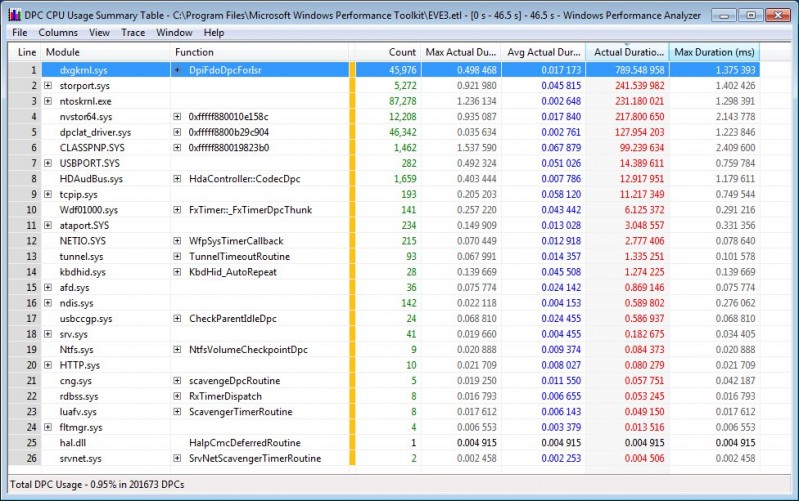Open the Columns menu
This screenshot has height=501, width=799.
point(58,33)
